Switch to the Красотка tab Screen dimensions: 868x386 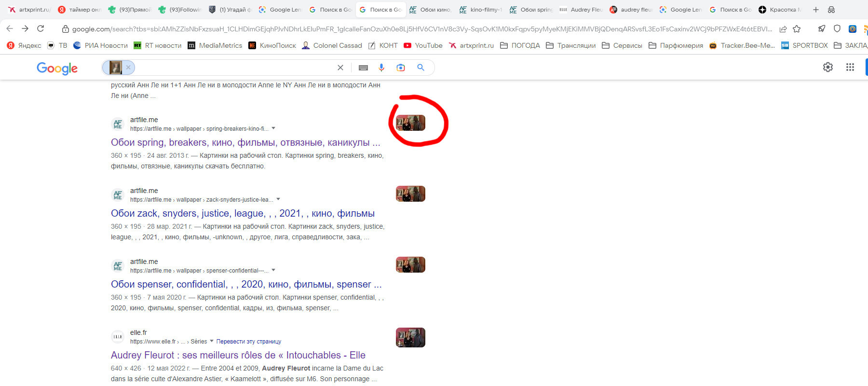780,10
